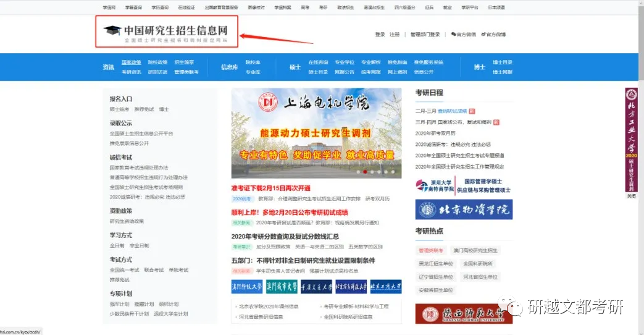Open the 官方微信 WeChat icon link
This screenshot has height=335, width=644.
click(x=463, y=35)
